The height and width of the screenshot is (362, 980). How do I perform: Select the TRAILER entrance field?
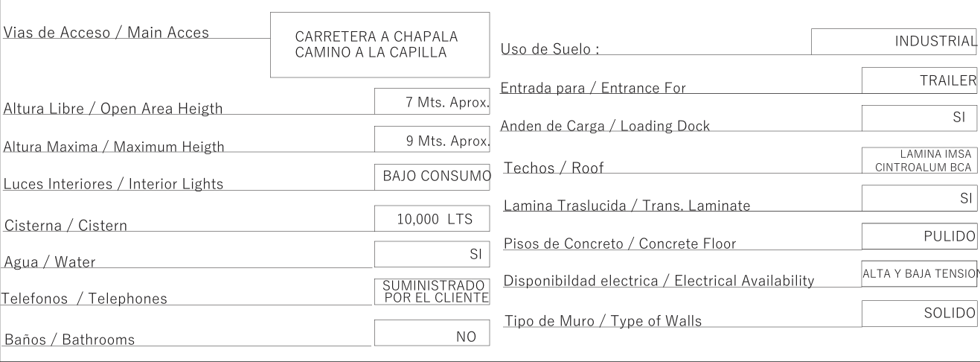[920, 80]
